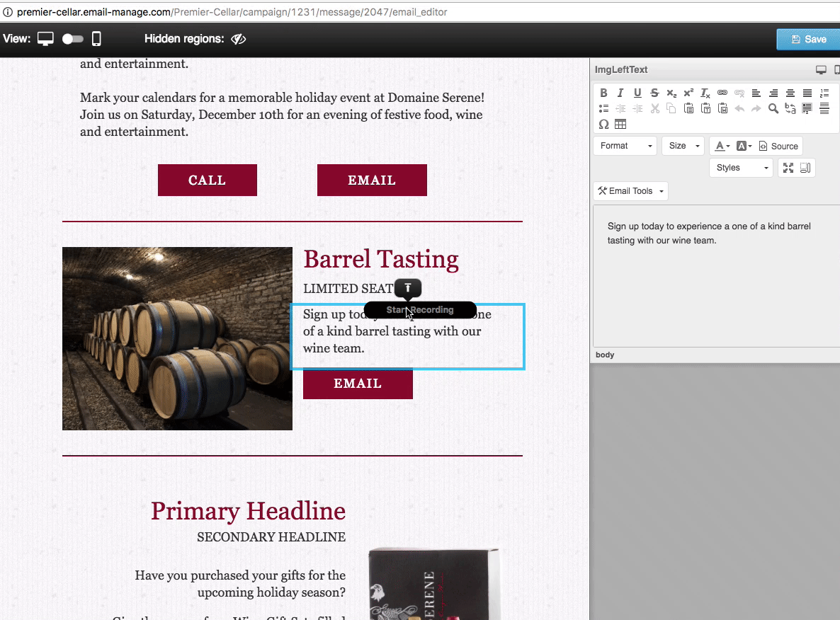The height and width of the screenshot is (620, 840).
Task: Apply subscript formatting
Action: (x=671, y=93)
